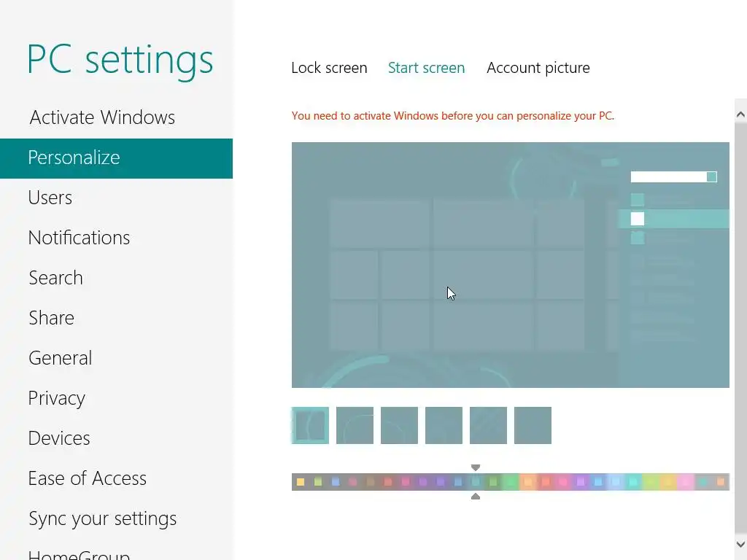Switch to the Account picture tab

538,68
